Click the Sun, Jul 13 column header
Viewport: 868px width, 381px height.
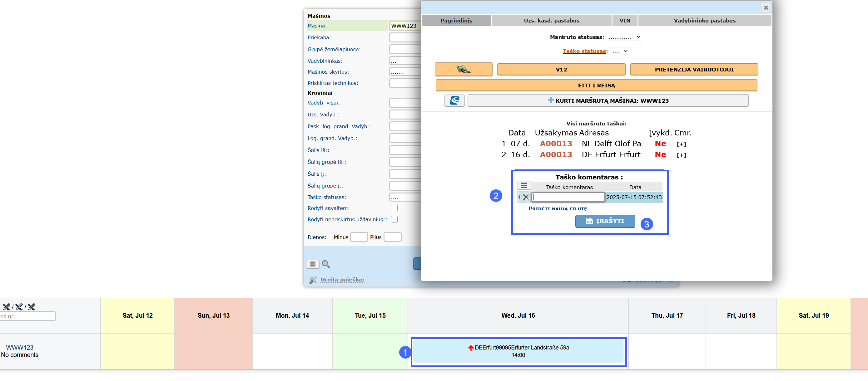tap(213, 315)
